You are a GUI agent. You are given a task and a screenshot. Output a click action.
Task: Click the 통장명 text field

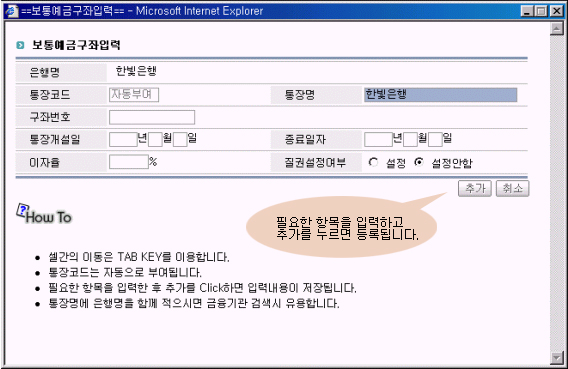click(440, 95)
